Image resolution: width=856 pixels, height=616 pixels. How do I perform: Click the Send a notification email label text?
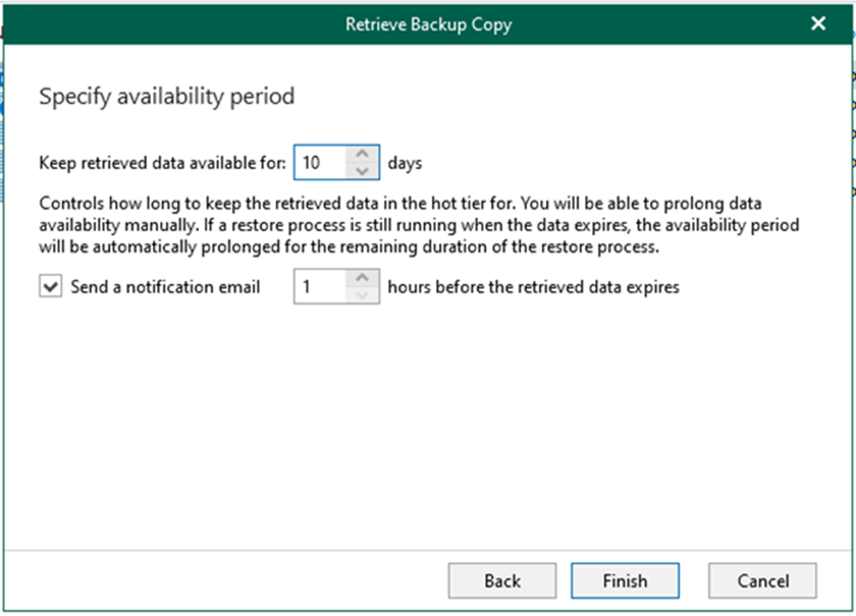point(166,287)
